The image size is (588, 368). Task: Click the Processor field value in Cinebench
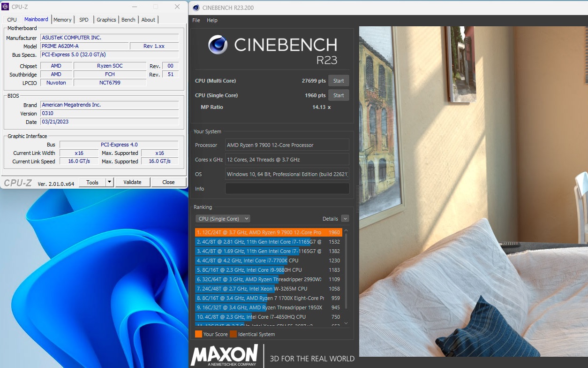287,145
